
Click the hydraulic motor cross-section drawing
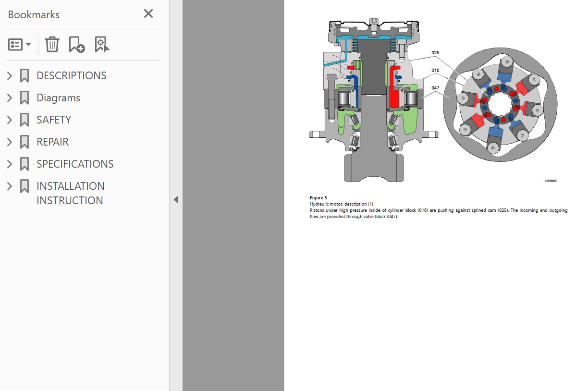(374, 98)
